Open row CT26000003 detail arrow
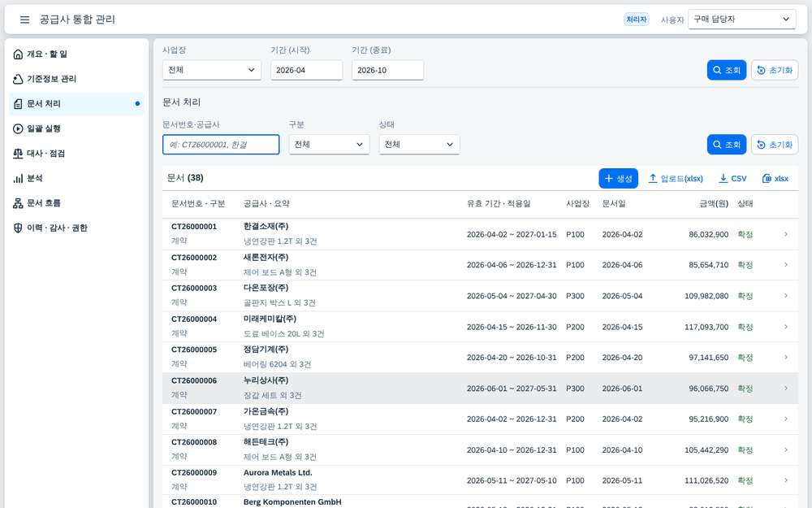Image resolution: width=812 pixels, height=508 pixels. tap(785, 296)
